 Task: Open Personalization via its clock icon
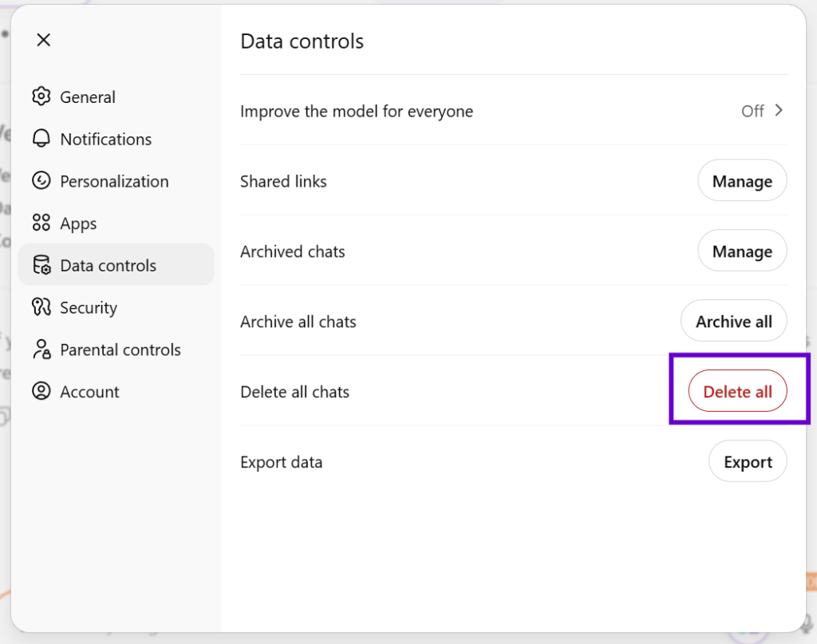tap(41, 181)
